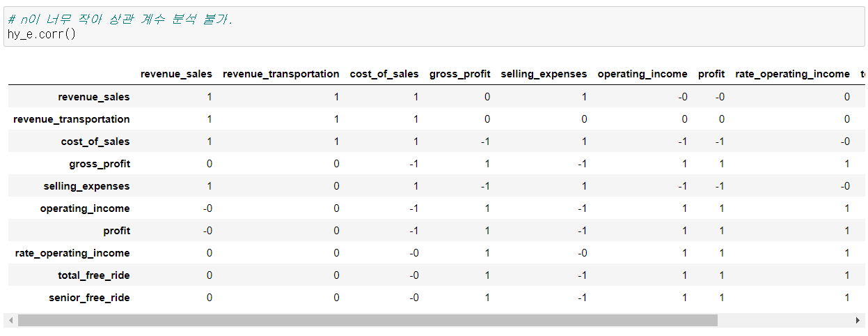Click the hy_e.corr() code cell
The height and width of the screenshot is (336, 868).
434,26
